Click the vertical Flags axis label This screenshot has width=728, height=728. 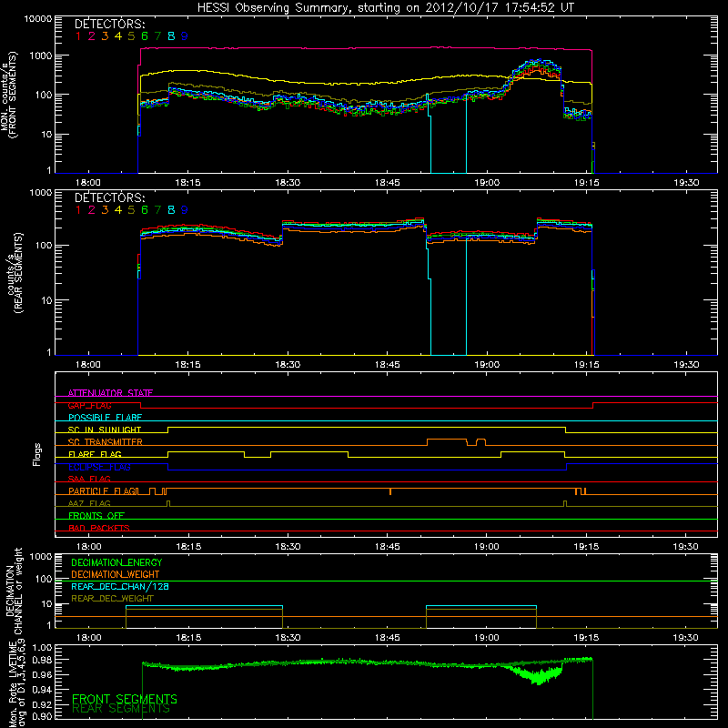point(37,455)
